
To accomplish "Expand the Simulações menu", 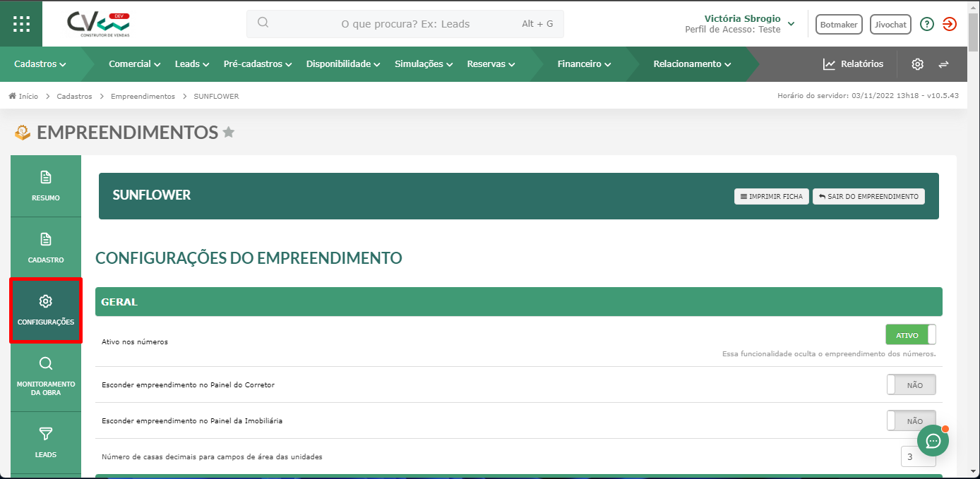I will click(x=424, y=64).
